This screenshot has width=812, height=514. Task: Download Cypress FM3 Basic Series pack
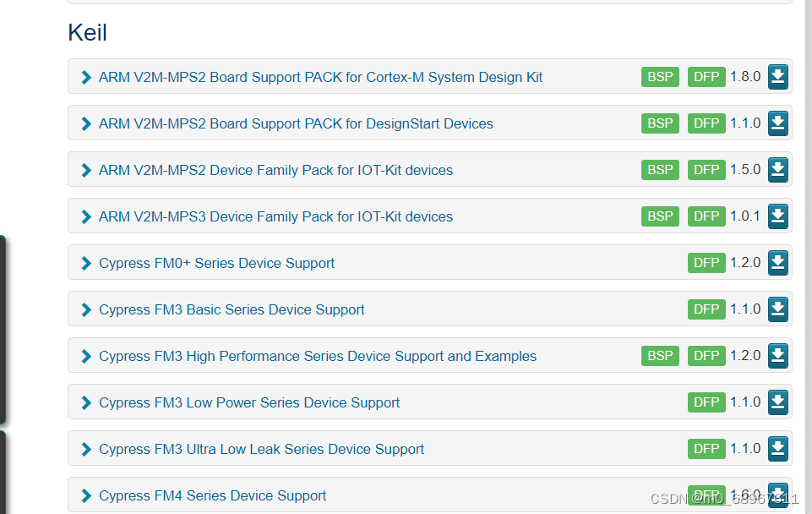[x=778, y=309]
